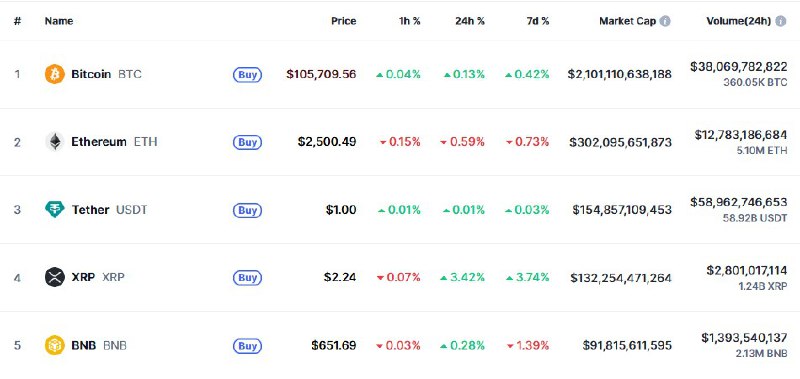Sort by the 7d % column header
The width and height of the screenshot is (800, 379).
pyautogui.click(x=537, y=21)
